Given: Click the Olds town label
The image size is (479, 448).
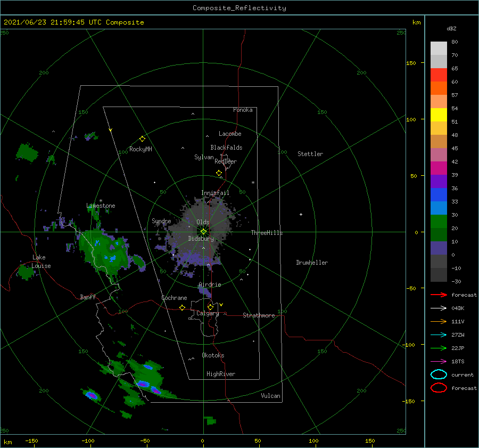Looking at the screenshot, I should coord(203,222).
